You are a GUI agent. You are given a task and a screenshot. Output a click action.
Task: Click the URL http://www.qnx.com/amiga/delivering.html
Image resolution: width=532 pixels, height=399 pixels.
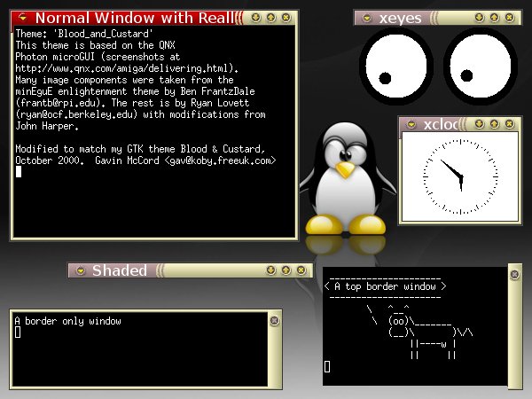[121, 68]
